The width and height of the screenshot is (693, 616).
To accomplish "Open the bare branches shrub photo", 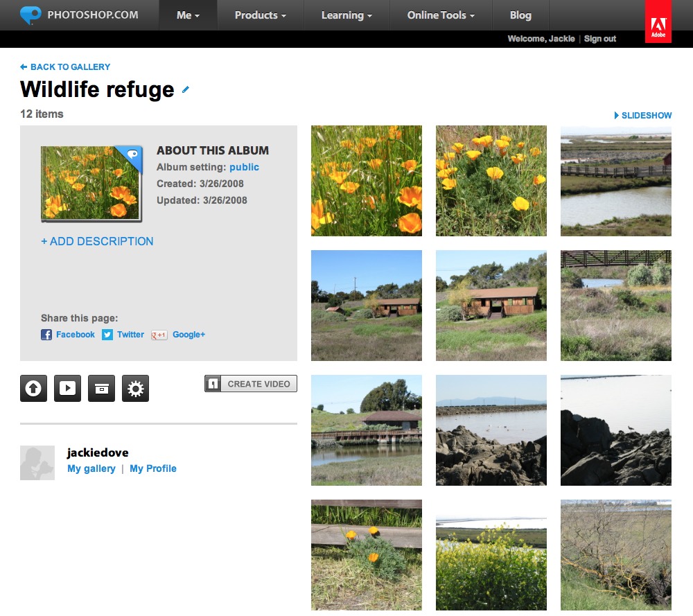I will coord(616,555).
